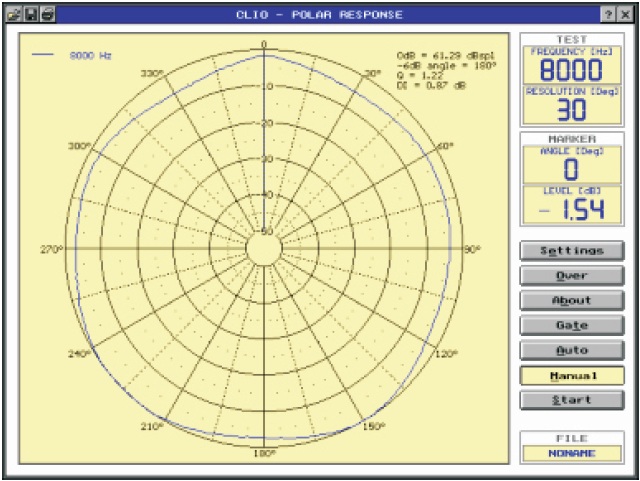
Task: Click the 300° angle label
Action: point(79,146)
